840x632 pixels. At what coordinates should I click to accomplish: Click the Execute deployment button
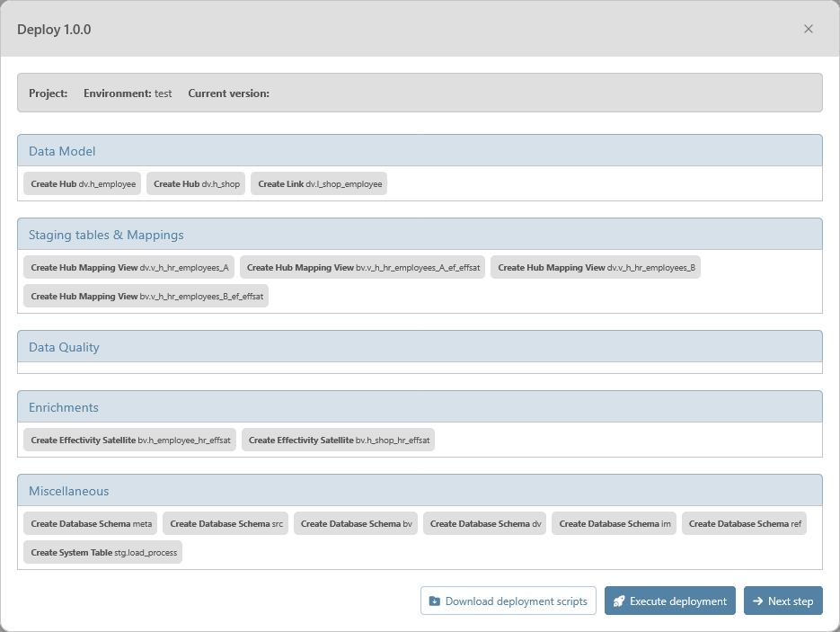pyautogui.click(x=669, y=601)
